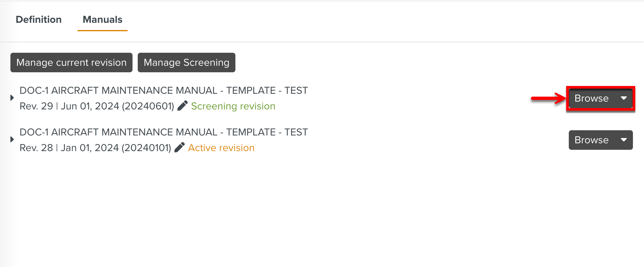Open the Browse dropdown arrow for Rev. 29
The height and width of the screenshot is (267, 644).
pos(624,98)
